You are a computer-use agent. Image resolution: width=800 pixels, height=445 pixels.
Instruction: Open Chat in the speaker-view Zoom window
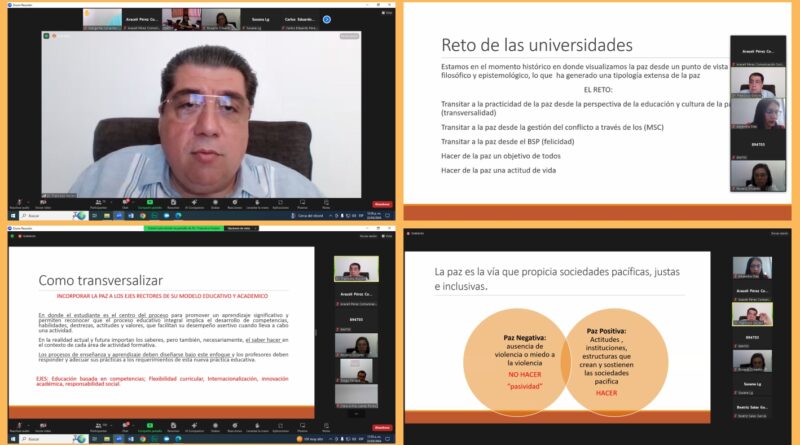pyautogui.click(x=126, y=203)
